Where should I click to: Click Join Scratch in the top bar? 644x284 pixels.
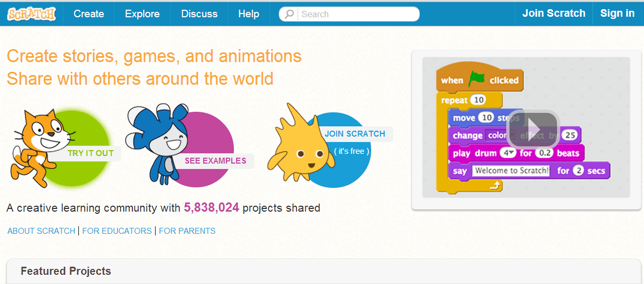pos(554,13)
